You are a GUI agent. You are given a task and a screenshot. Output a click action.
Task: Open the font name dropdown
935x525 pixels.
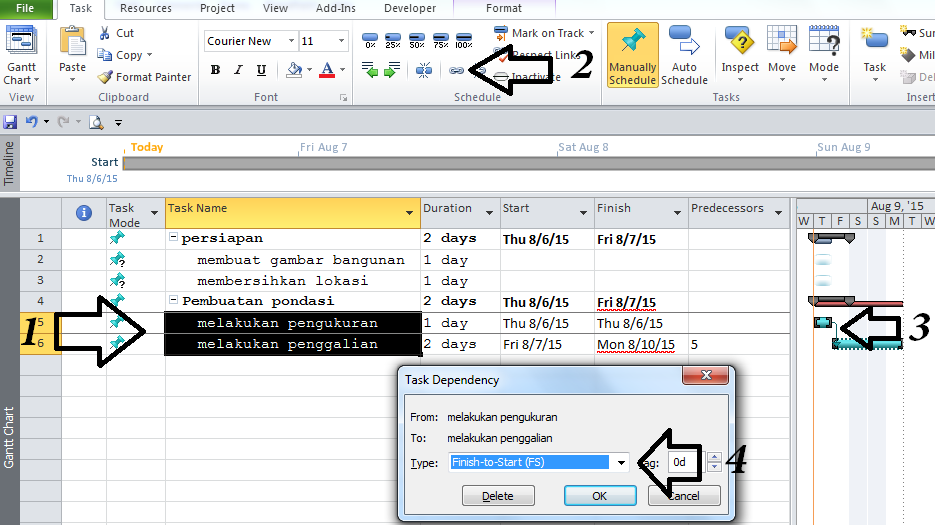[291, 41]
